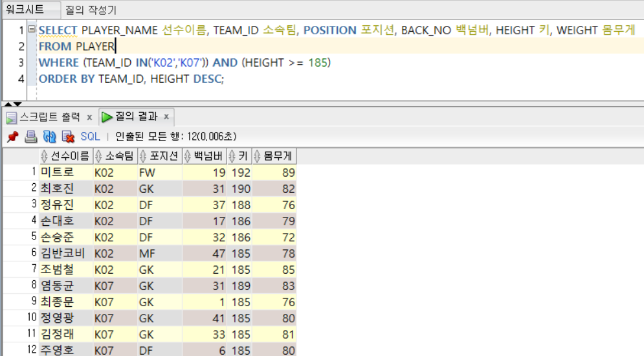Click back number 47 cell

pos(204,253)
